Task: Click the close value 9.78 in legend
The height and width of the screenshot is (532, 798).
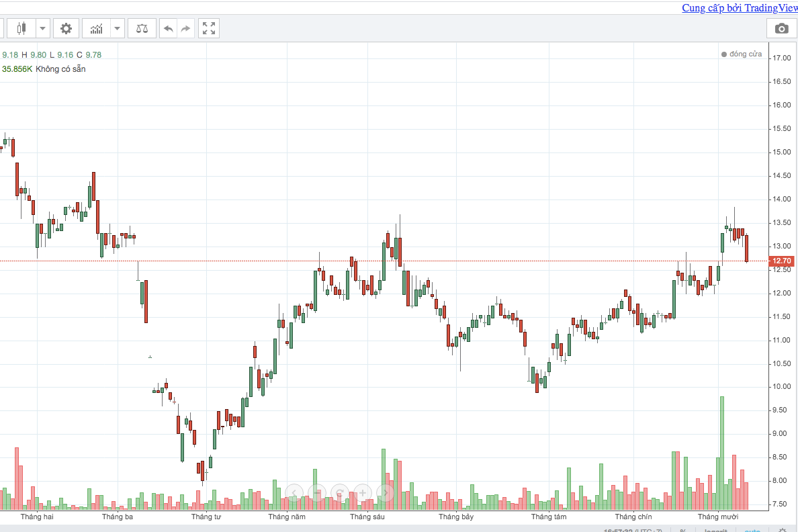Action: click(x=93, y=54)
